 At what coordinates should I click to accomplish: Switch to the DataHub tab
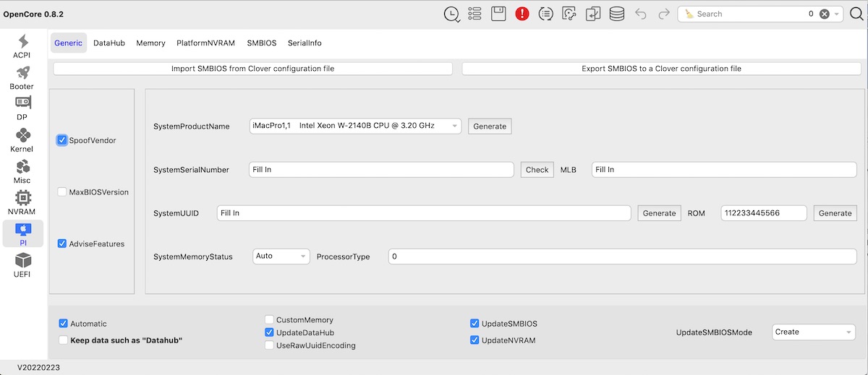[109, 43]
